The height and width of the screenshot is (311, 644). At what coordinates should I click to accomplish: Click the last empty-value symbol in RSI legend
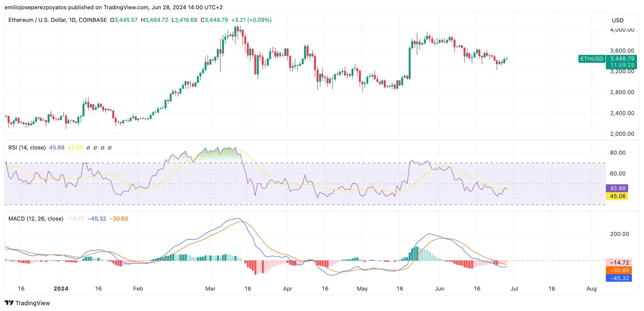pos(110,148)
